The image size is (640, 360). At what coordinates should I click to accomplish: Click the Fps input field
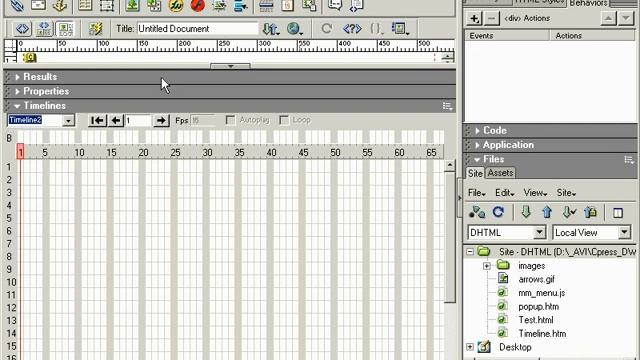coord(202,120)
